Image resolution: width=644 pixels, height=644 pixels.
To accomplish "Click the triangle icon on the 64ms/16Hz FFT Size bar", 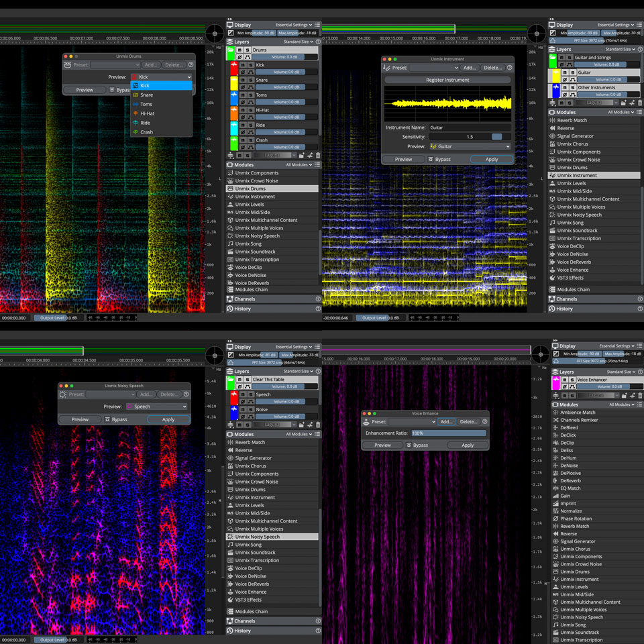I will pyautogui.click(x=231, y=363).
